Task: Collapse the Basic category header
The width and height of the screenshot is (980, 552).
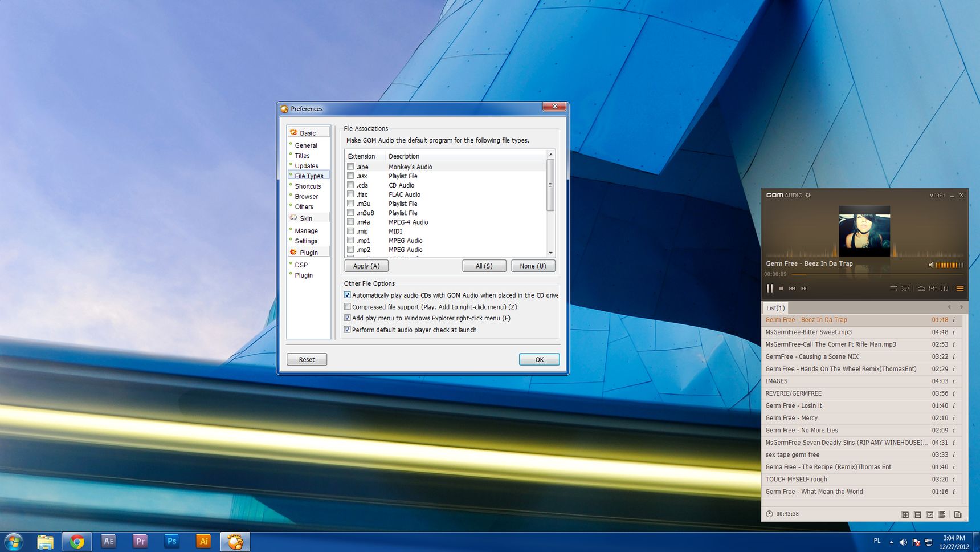Action: pos(309,132)
